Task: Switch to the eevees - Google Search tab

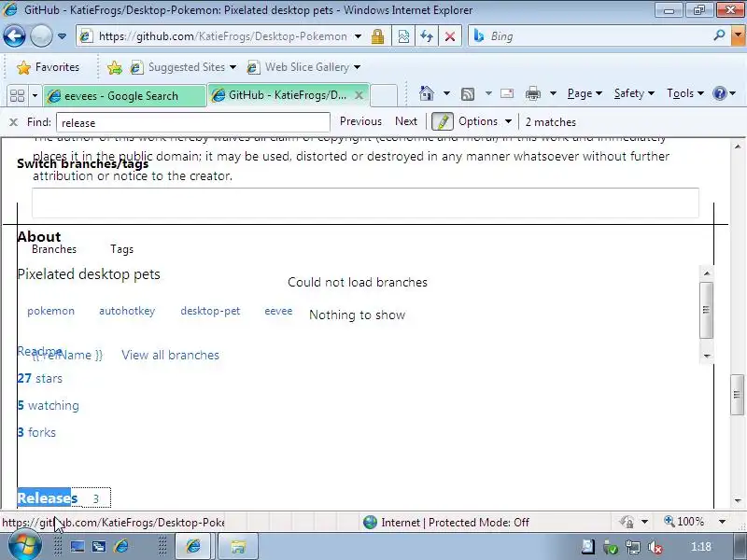Action: click(x=125, y=96)
